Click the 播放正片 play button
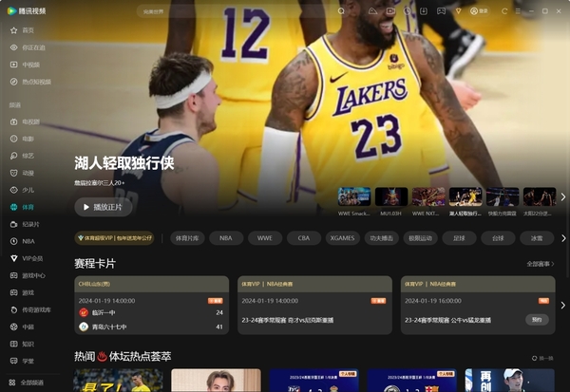This screenshot has height=392, width=570. click(104, 207)
